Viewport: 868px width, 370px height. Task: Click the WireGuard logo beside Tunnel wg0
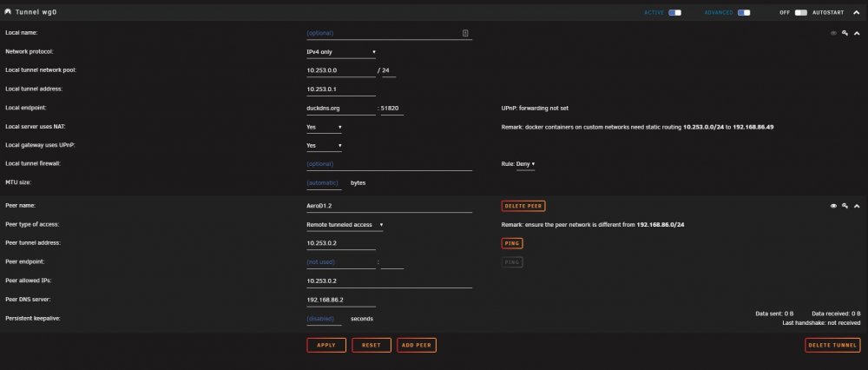pyautogui.click(x=8, y=12)
